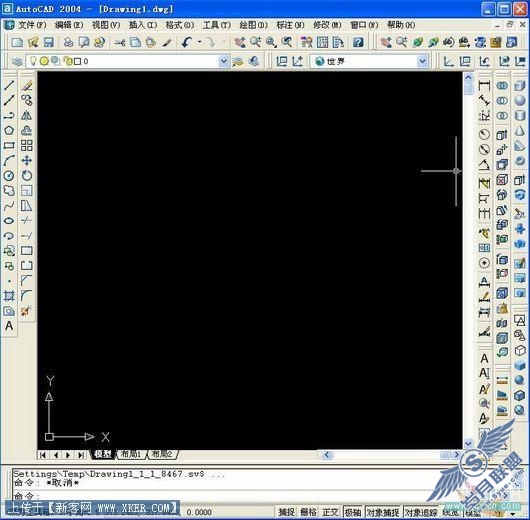
Task: Toggle 极轴 polar tracking in status bar
Action: click(x=353, y=512)
